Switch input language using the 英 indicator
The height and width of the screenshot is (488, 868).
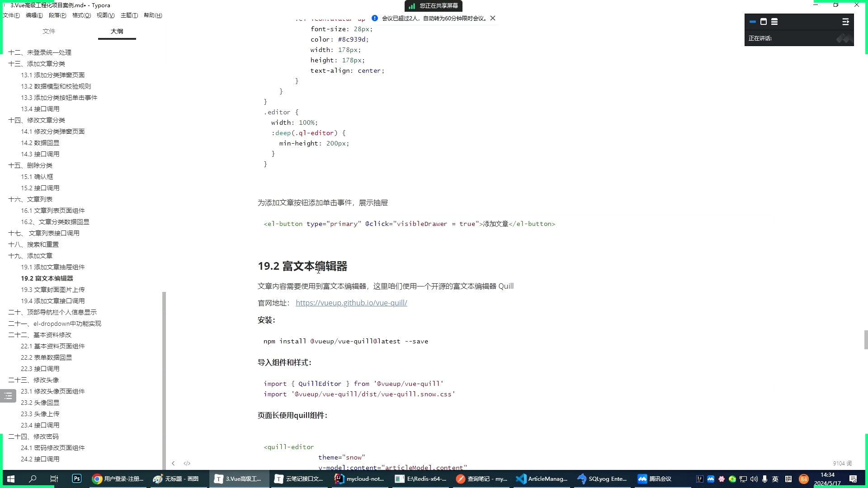coord(775,479)
